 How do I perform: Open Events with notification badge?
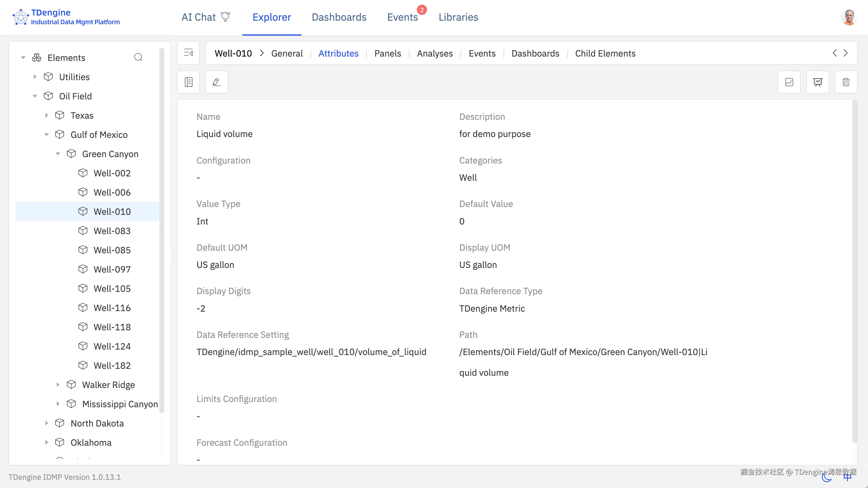402,17
